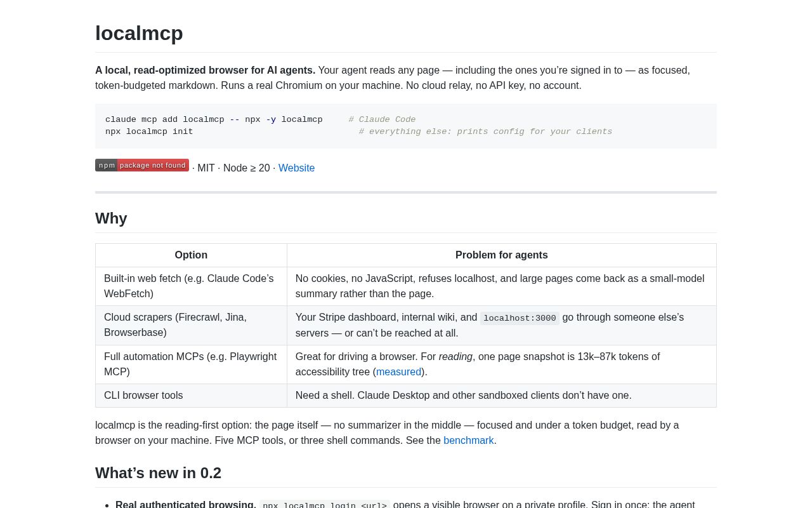Click the Option column header
Screen dimensions: 812x508
point(191,255)
